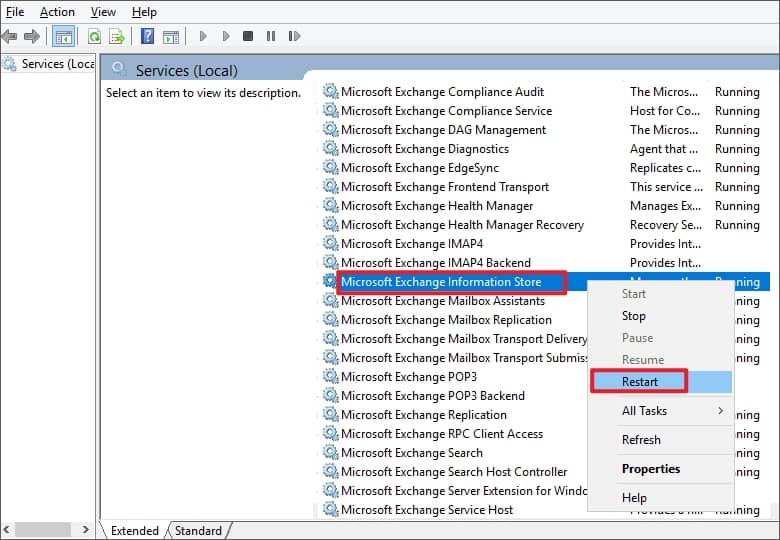780x540 pixels.
Task: Select Microsoft Exchange Frontend Transport service
Action: (x=445, y=187)
